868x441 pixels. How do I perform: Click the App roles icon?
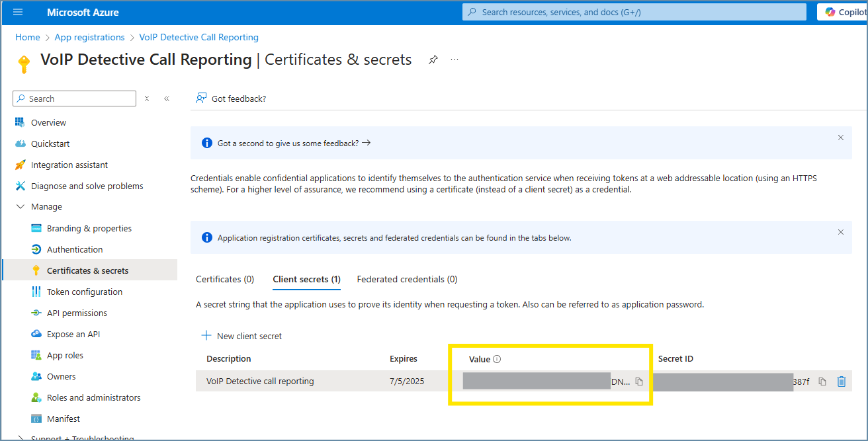tap(36, 355)
